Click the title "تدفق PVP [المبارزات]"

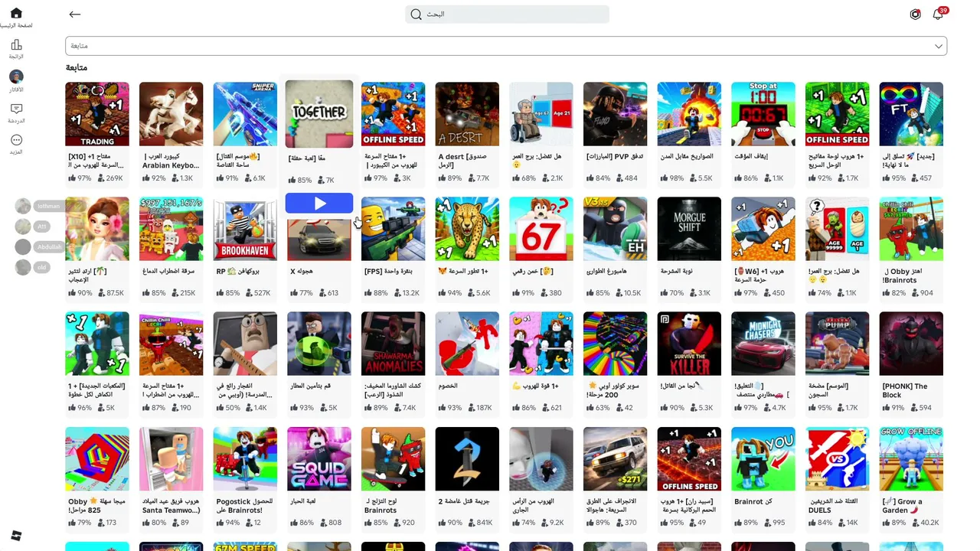click(615, 156)
